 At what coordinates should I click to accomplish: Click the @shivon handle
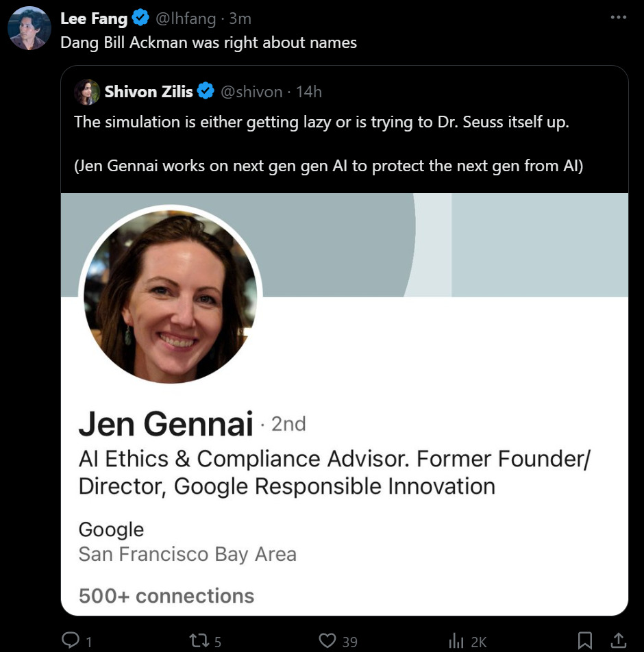251,91
